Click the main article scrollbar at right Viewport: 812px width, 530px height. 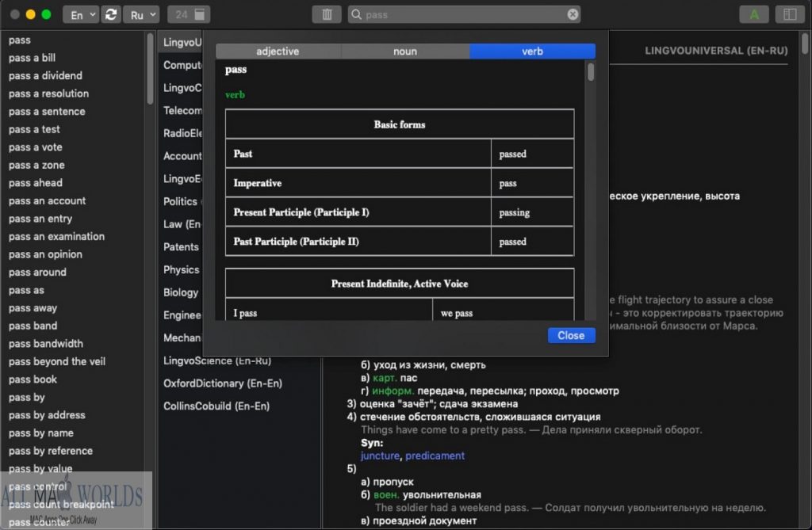pyautogui.click(x=804, y=44)
